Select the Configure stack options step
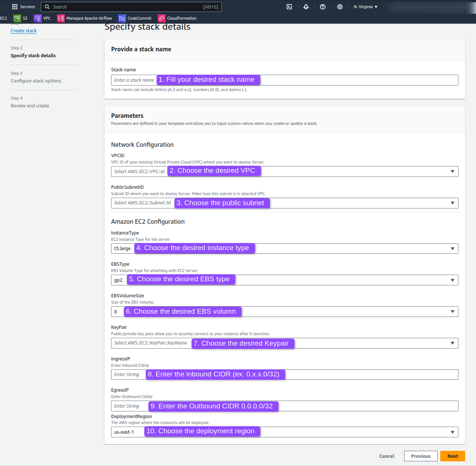Viewport: 476px width, 466px height. tap(36, 81)
